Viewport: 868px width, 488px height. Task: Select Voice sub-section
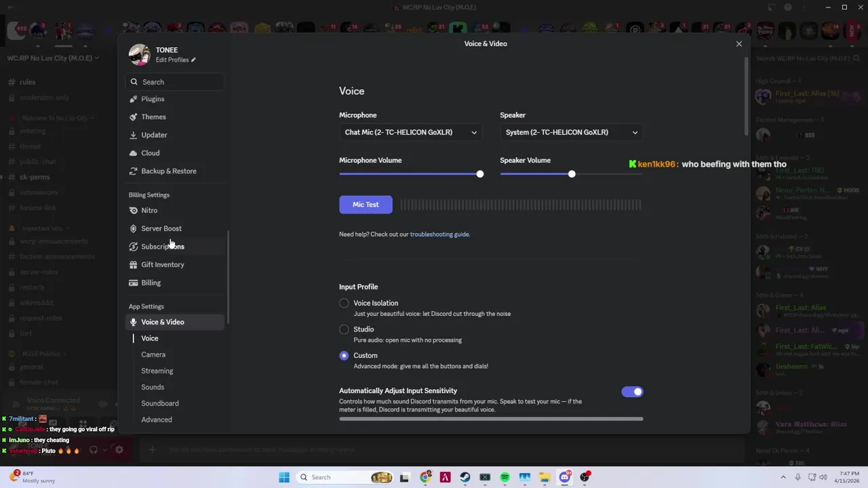(x=150, y=338)
